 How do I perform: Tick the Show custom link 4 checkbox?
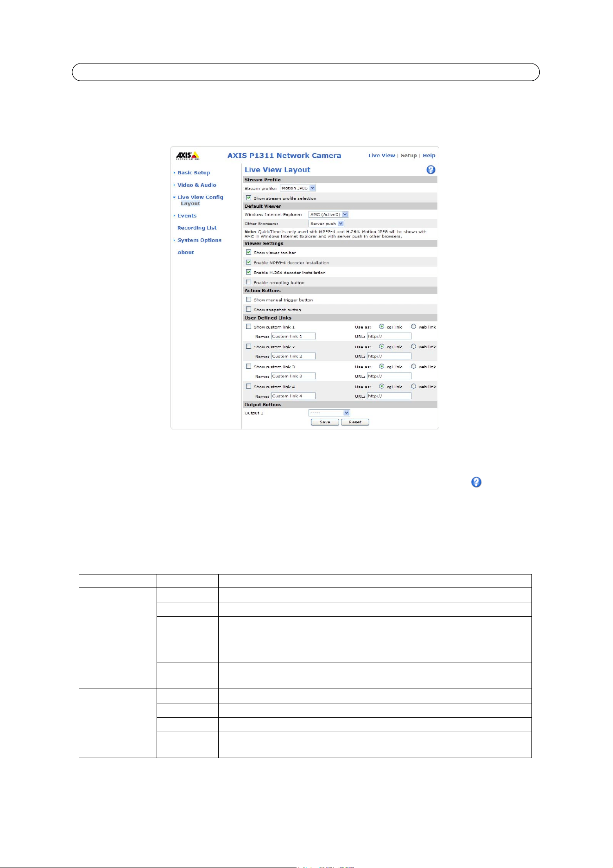249,386
